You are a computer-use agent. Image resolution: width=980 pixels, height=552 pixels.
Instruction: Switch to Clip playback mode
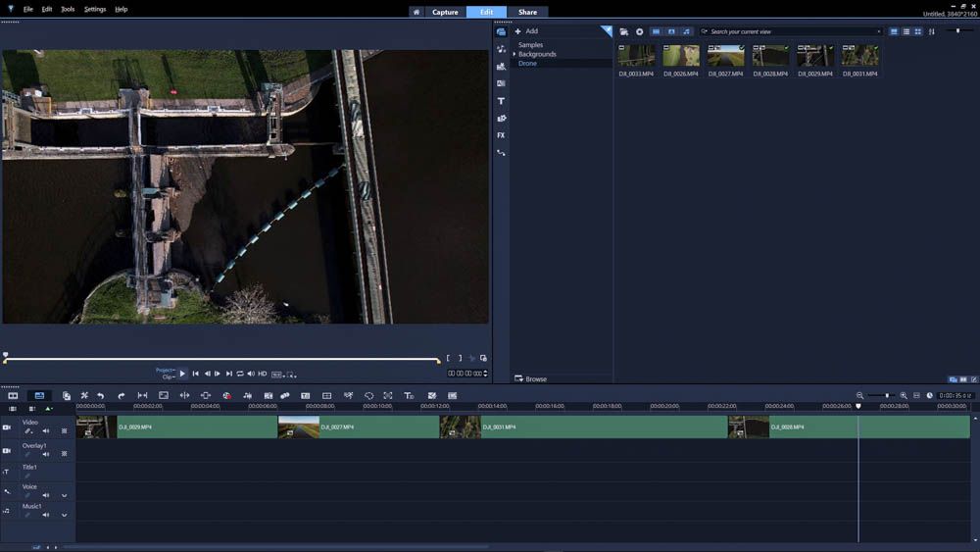click(168, 376)
